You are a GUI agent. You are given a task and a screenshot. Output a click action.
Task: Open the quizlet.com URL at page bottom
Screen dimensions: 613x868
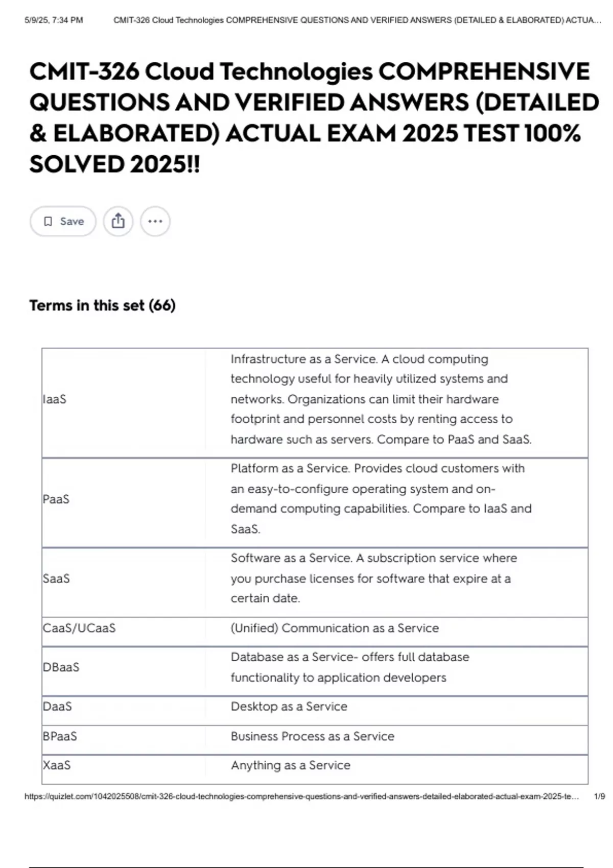(x=300, y=795)
